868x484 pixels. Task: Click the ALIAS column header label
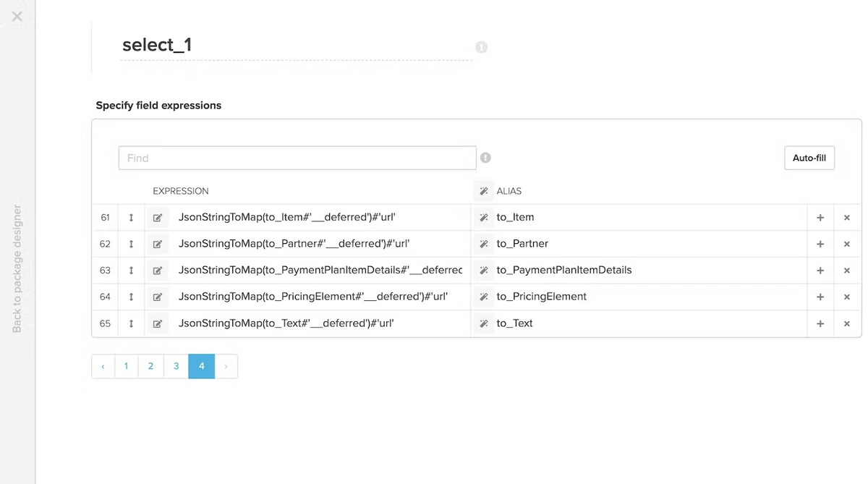(509, 191)
